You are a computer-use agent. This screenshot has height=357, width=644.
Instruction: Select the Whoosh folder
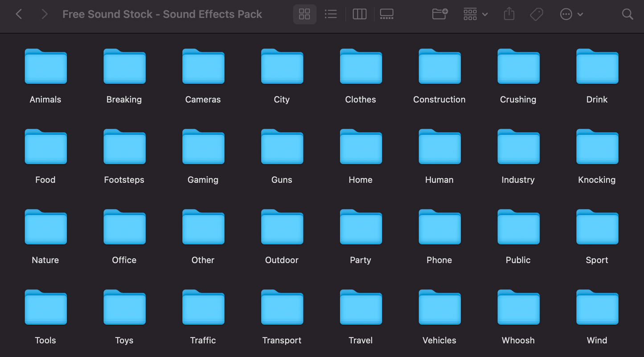click(x=518, y=307)
